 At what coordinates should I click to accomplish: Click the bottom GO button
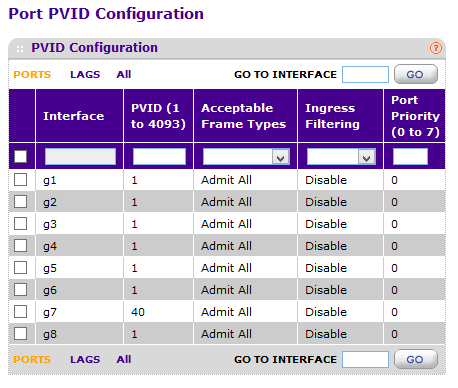[416, 359]
